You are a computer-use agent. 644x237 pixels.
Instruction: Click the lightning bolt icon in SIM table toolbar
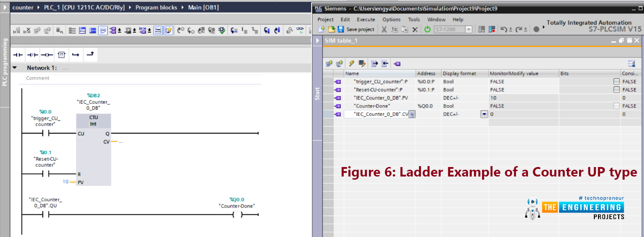coord(351,64)
